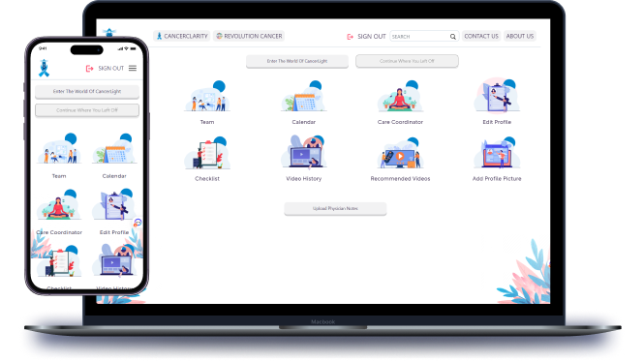This screenshot has width=644, height=361.
Task: Click the search magnifier icon
Action: (452, 37)
